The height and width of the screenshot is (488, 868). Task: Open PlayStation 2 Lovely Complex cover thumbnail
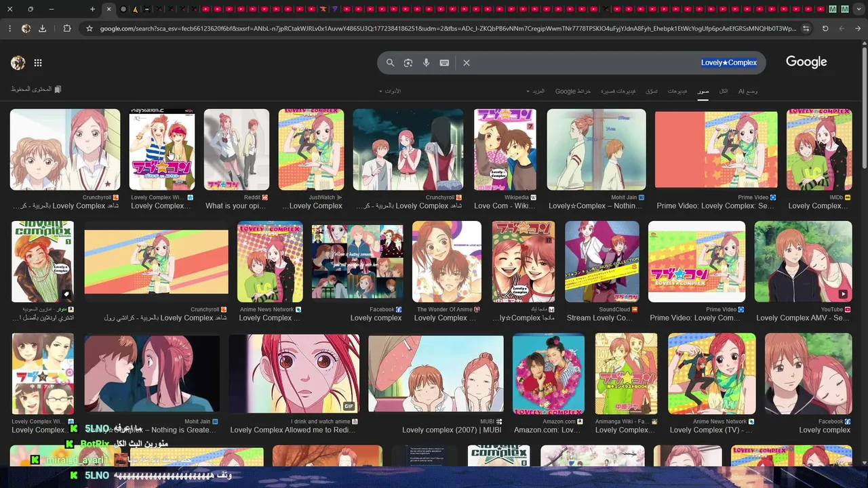[x=162, y=150]
